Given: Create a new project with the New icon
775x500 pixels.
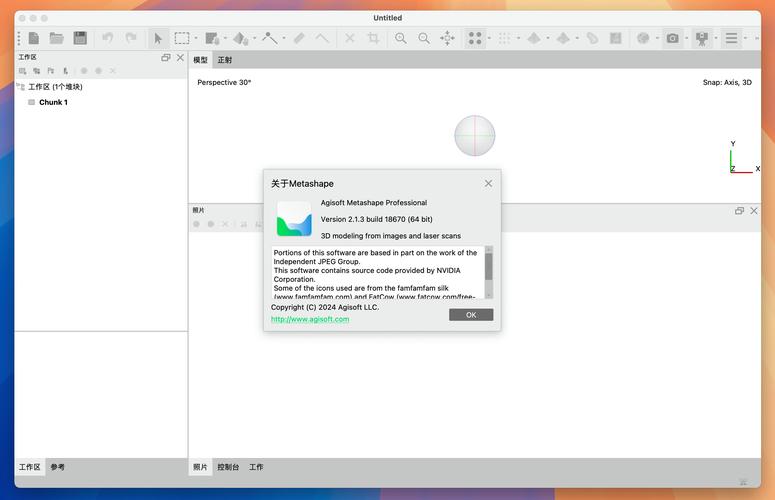Looking at the screenshot, I should pos(34,38).
